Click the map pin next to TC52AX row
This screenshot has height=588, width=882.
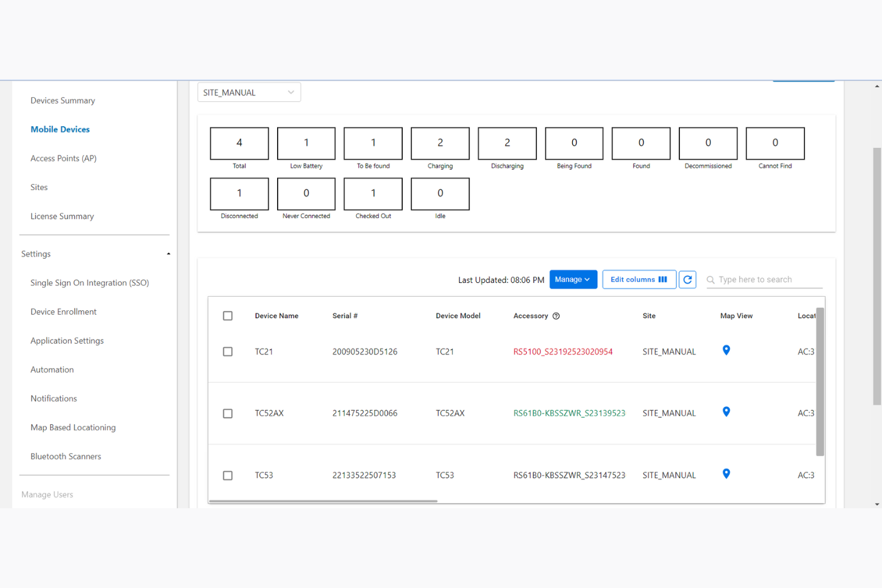[726, 412]
